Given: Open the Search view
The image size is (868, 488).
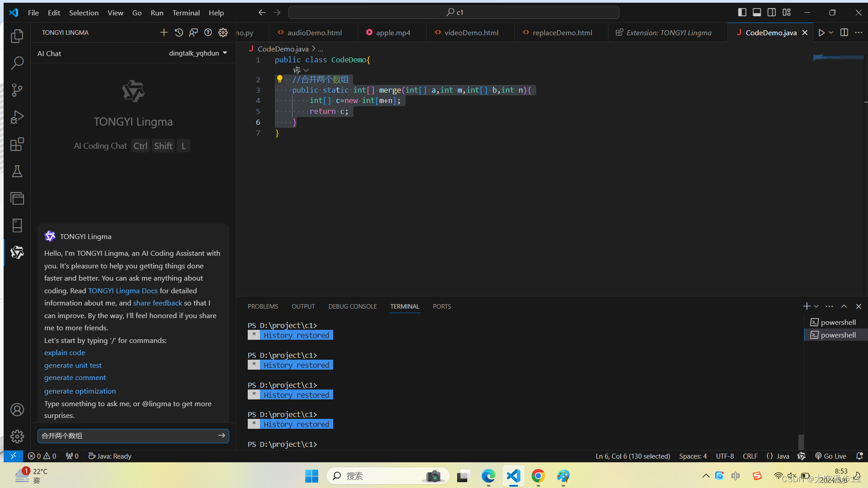Looking at the screenshot, I should (17, 63).
